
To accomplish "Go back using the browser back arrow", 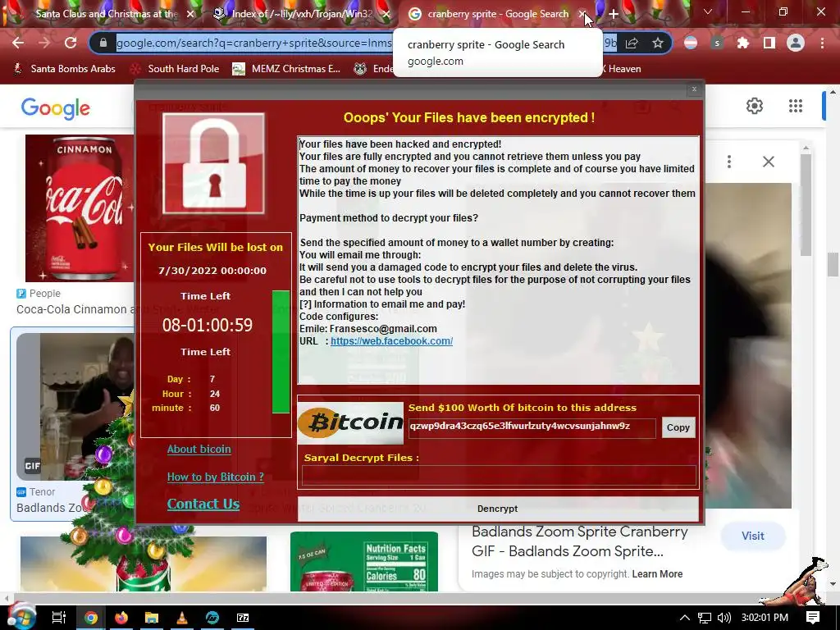I will tap(18, 43).
